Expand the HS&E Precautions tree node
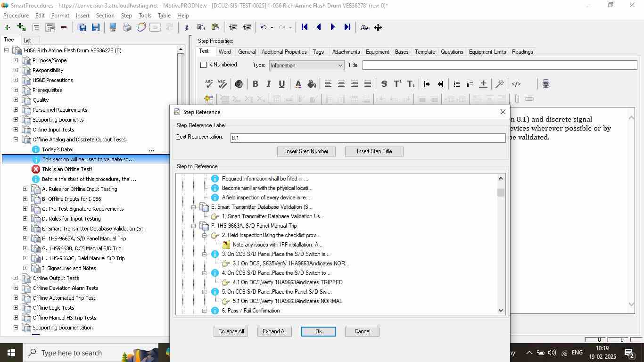This screenshot has width=644, height=362. (x=16, y=80)
